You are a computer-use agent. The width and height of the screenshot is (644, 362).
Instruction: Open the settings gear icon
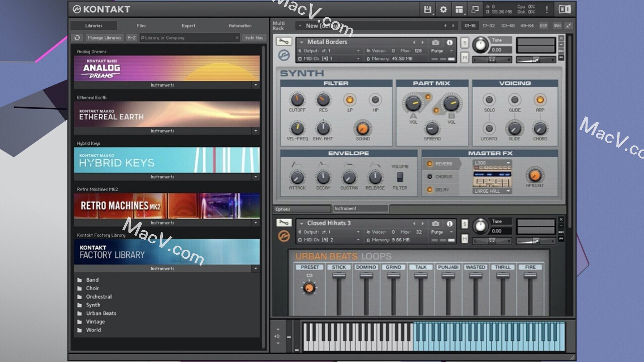click(x=443, y=9)
